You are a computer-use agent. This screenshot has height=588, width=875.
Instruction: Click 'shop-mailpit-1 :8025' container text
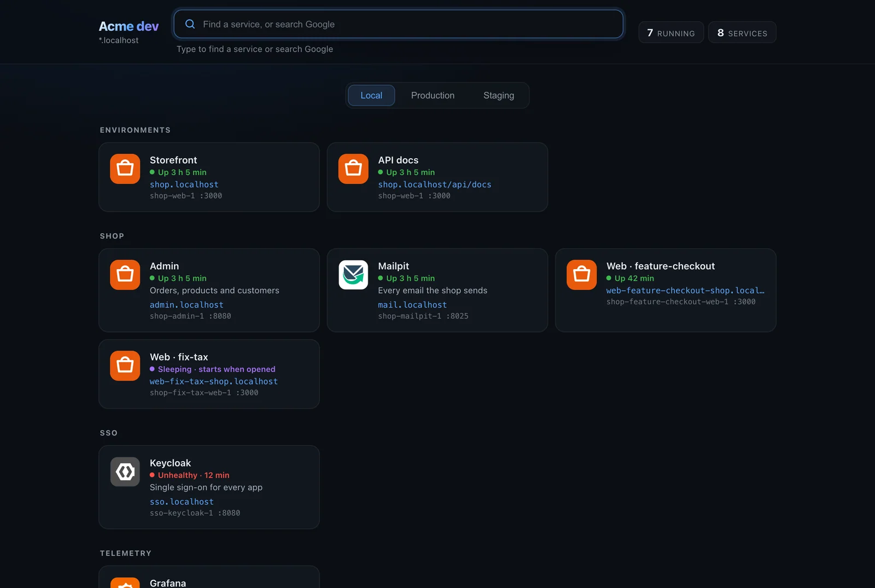pos(423,316)
